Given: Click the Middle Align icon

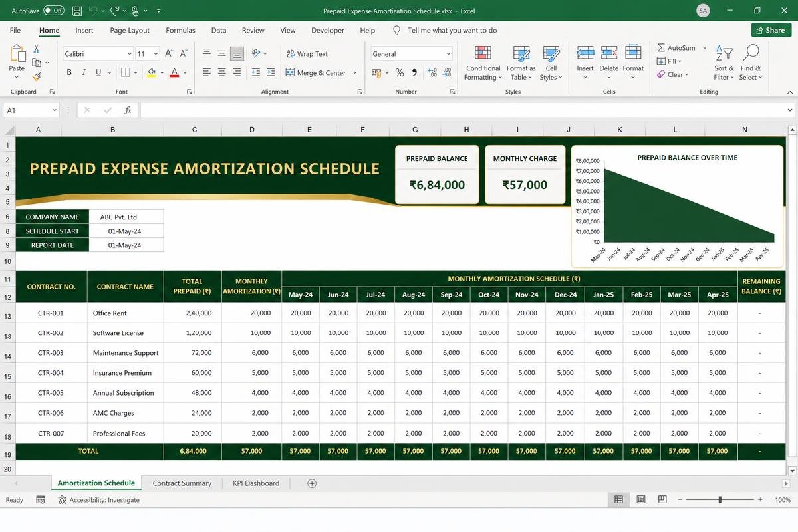Looking at the screenshot, I should [221, 53].
